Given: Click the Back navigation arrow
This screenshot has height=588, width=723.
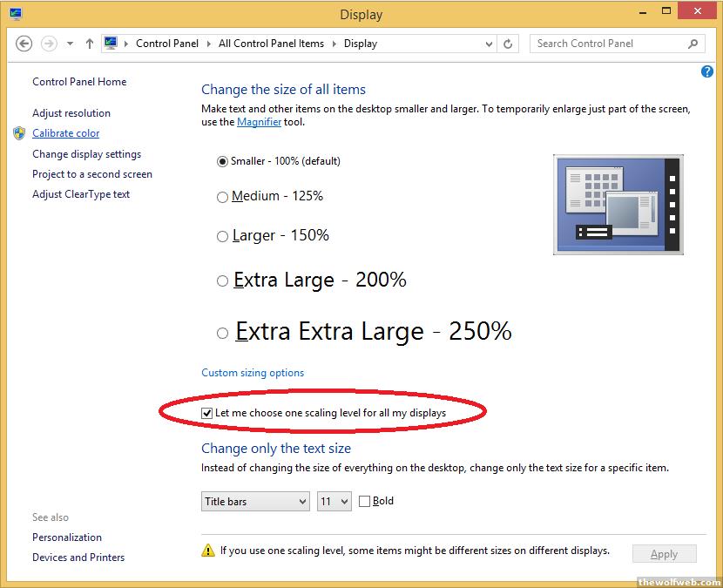Looking at the screenshot, I should tap(24, 44).
